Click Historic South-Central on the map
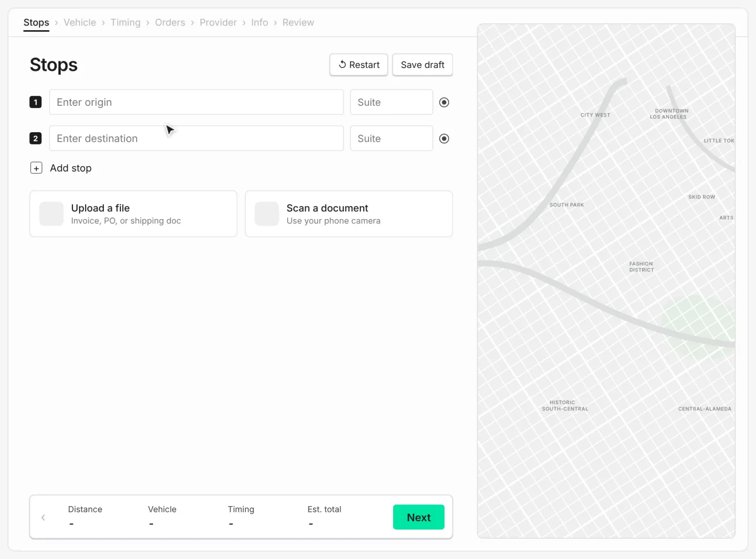Viewport: 756px width, 559px height. 565,406
